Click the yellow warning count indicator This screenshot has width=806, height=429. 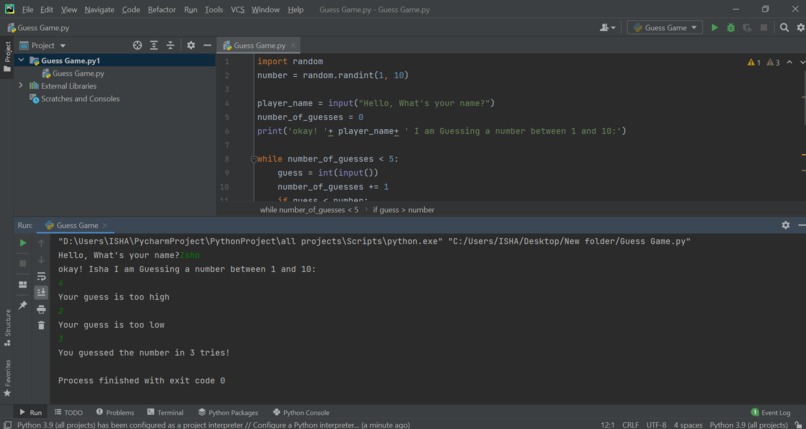coord(754,62)
